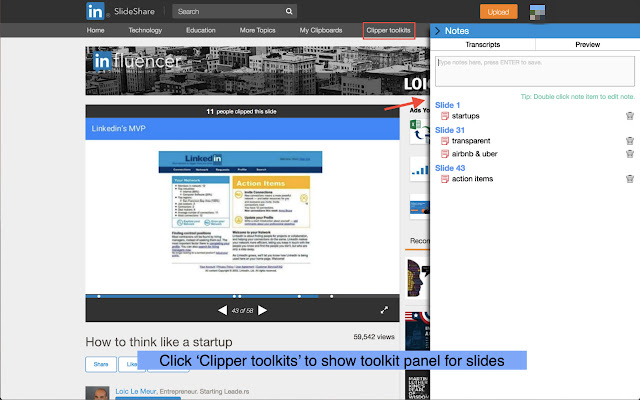Select the 'action items' note text
The height and width of the screenshot is (400, 640).
pyautogui.click(x=472, y=179)
